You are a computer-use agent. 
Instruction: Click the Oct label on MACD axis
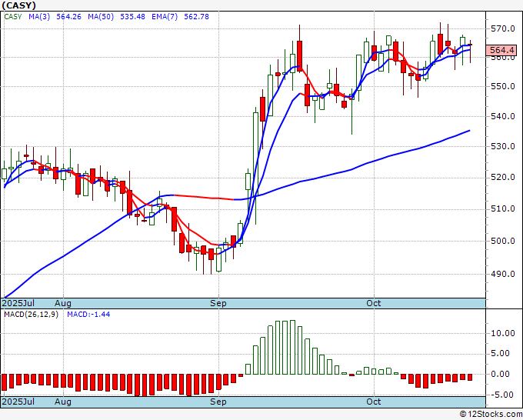coord(374,402)
